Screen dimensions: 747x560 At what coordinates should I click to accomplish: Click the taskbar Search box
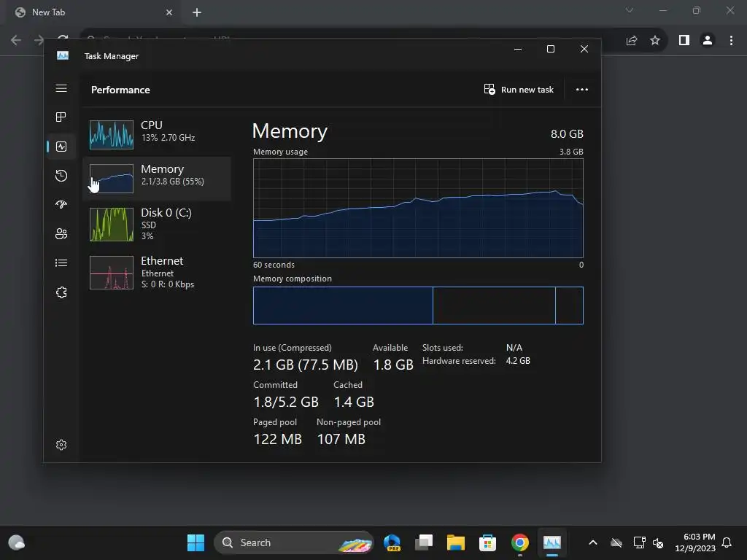tap(294, 542)
